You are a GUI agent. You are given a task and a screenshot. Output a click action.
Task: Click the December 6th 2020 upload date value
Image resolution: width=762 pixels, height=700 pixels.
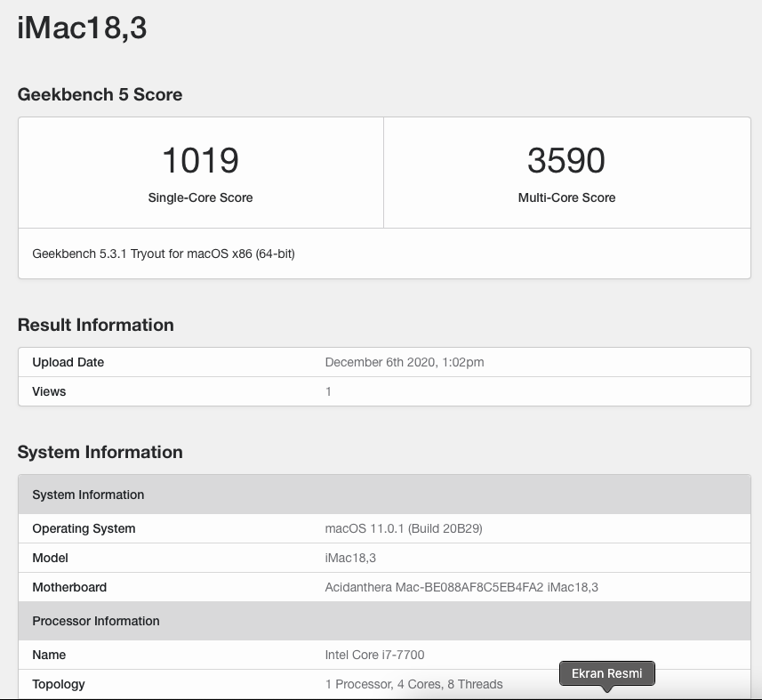tap(404, 362)
